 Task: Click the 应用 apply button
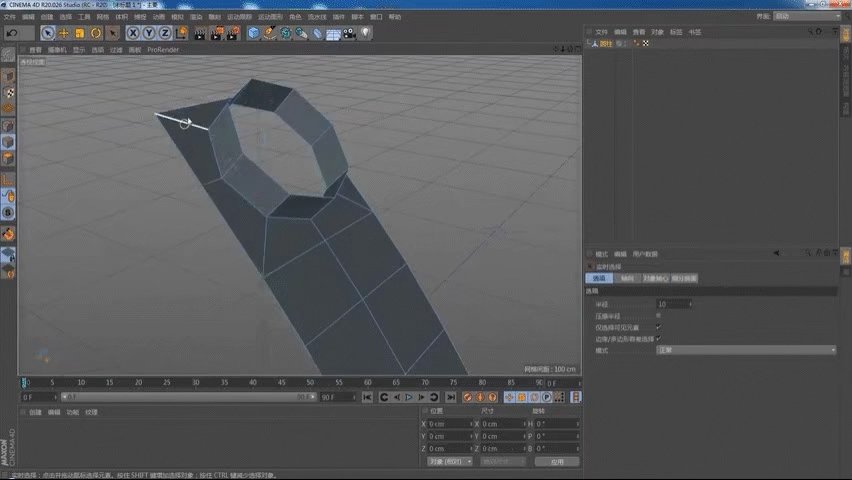coord(557,462)
